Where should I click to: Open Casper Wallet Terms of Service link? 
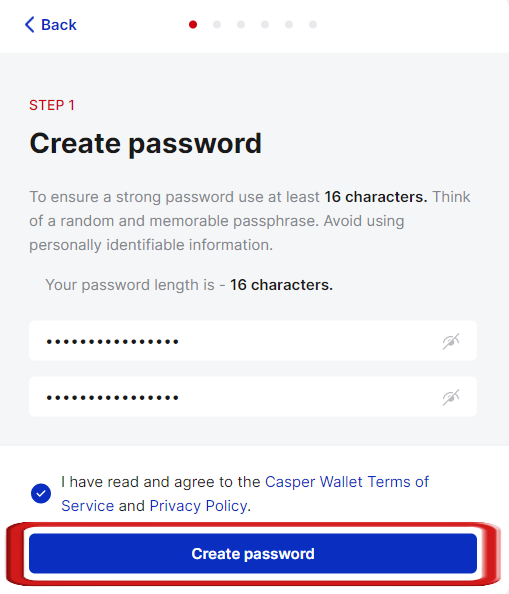coord(245,494)
